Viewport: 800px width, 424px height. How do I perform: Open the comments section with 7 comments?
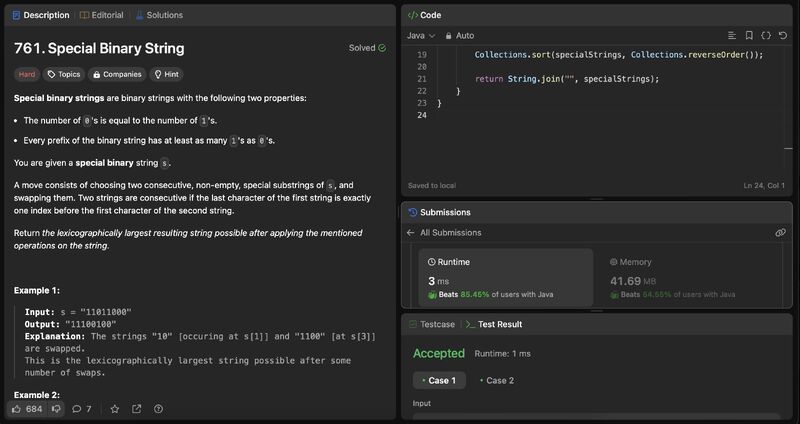pos(82,409)
